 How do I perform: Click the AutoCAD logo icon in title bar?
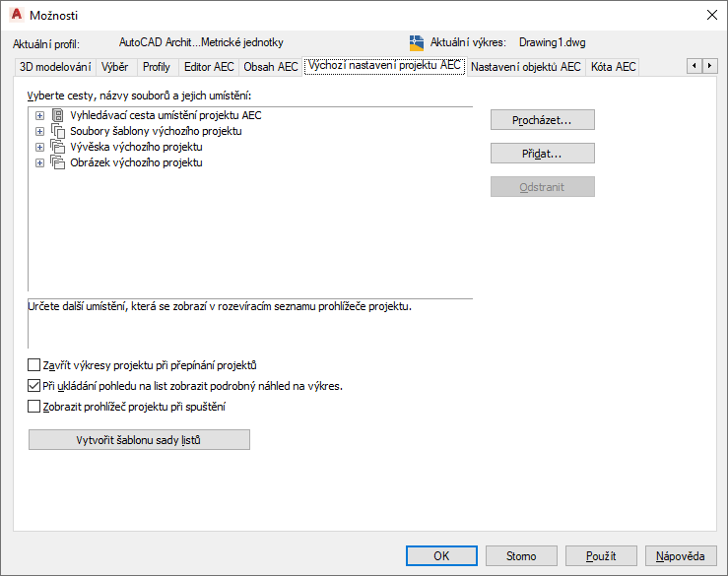click(x=15, y=15)
